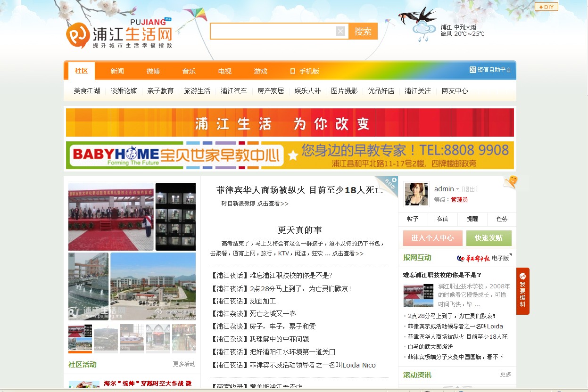Click the 快速发贴 button

[x=489, y=238]
